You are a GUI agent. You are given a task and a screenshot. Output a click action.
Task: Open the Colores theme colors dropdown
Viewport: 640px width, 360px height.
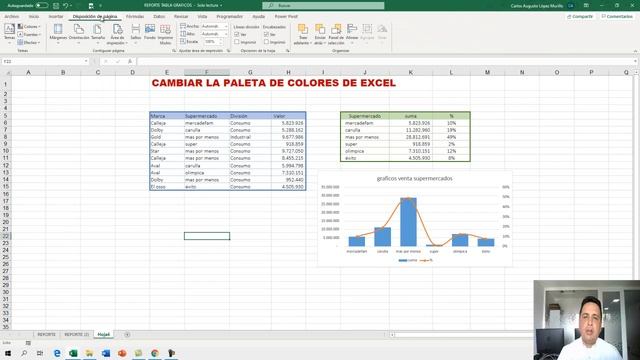(x=29, y=27)
